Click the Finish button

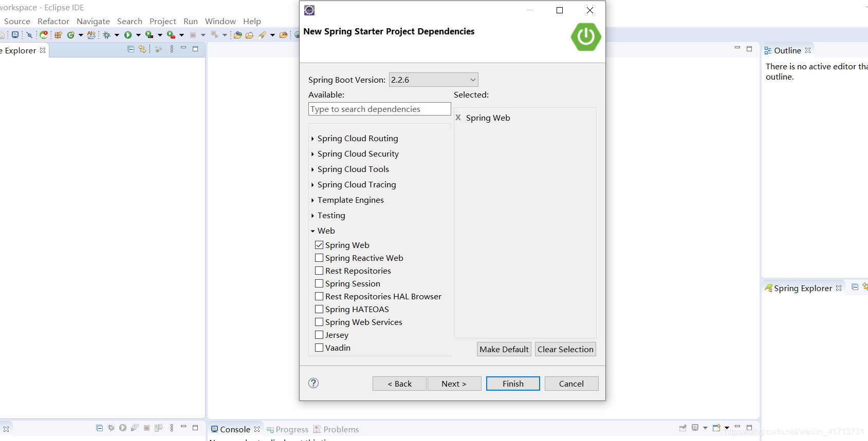(513, 384)
